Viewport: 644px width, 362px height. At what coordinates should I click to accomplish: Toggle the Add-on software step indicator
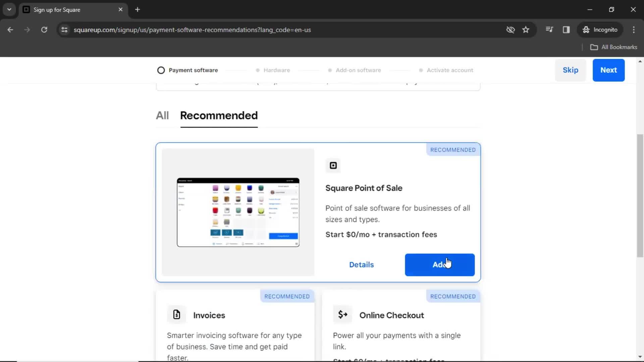[358, 70]
